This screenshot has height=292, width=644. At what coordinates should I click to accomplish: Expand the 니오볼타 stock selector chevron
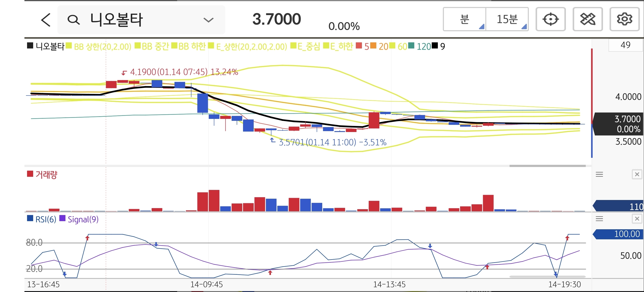click(208, 20)
